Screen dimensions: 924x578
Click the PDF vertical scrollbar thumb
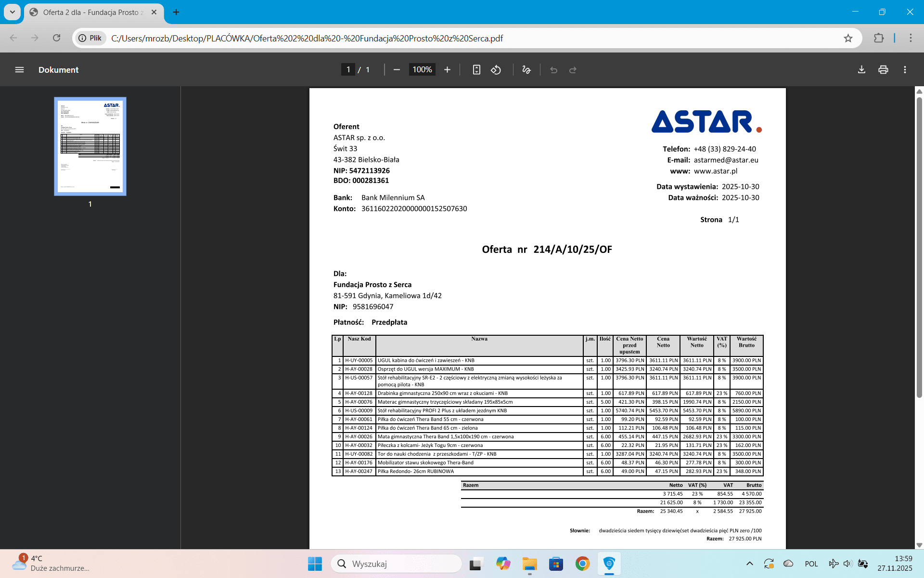[x=919, y=248]
